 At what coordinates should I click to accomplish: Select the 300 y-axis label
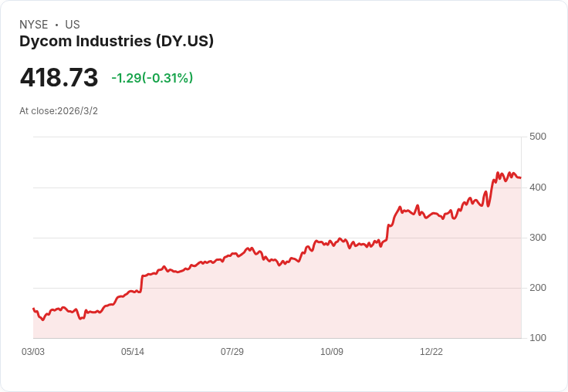click(537, 238)
